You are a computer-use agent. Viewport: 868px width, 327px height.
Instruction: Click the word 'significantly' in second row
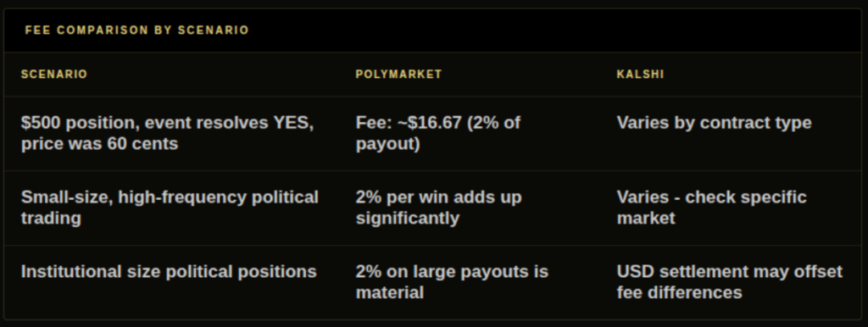pos(408,219)
